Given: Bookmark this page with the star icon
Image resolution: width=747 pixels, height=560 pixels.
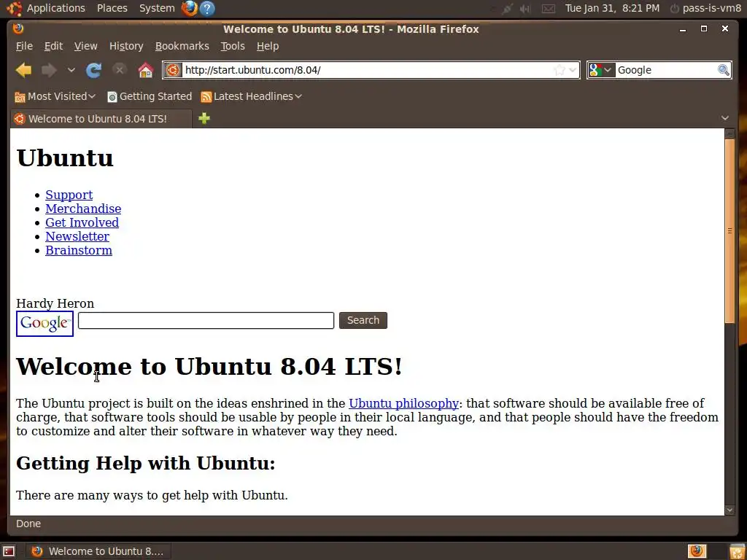Looking at the screenshot, I should click(x=560, y=70).
